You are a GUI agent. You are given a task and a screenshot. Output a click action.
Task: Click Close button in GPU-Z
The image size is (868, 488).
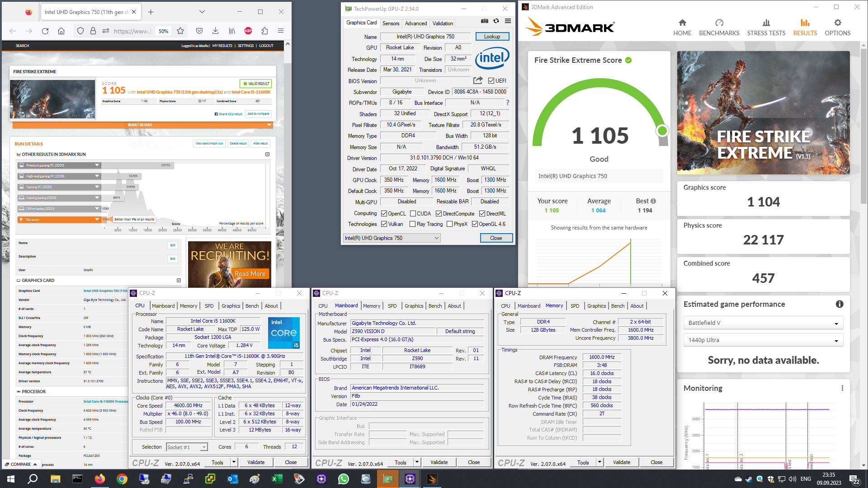496,238
